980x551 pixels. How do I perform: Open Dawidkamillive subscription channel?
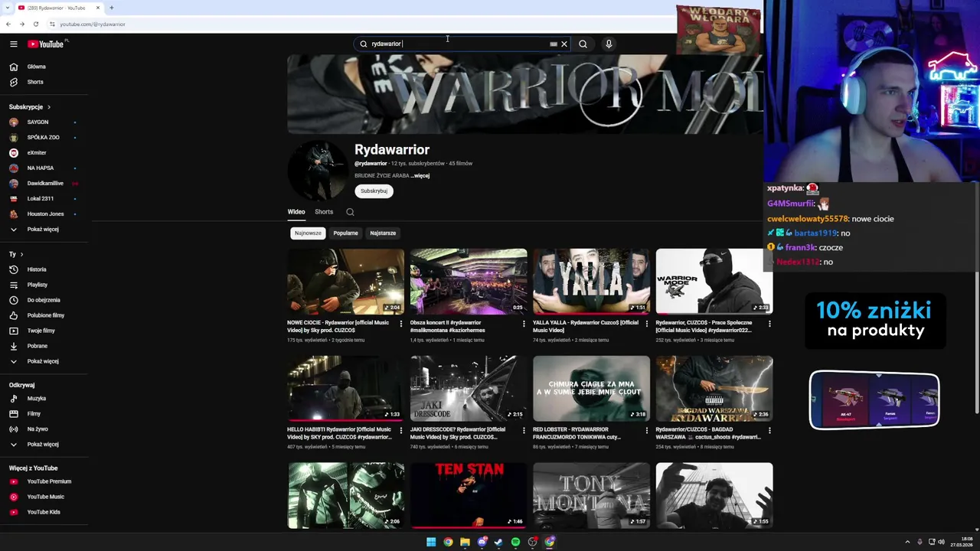click(x=44, y=184)
